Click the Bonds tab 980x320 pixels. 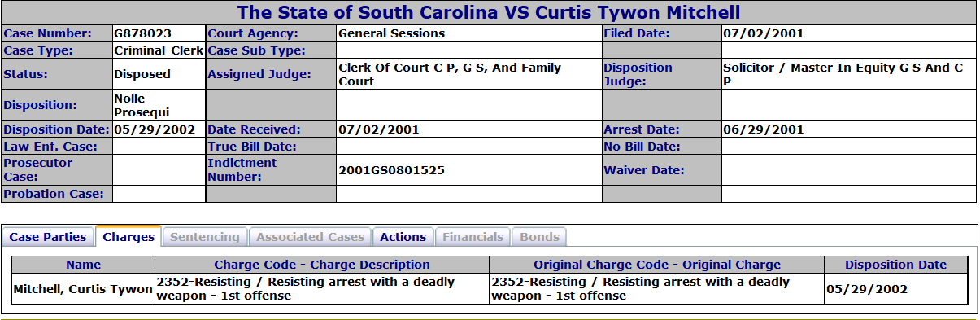tap(540, 237)
